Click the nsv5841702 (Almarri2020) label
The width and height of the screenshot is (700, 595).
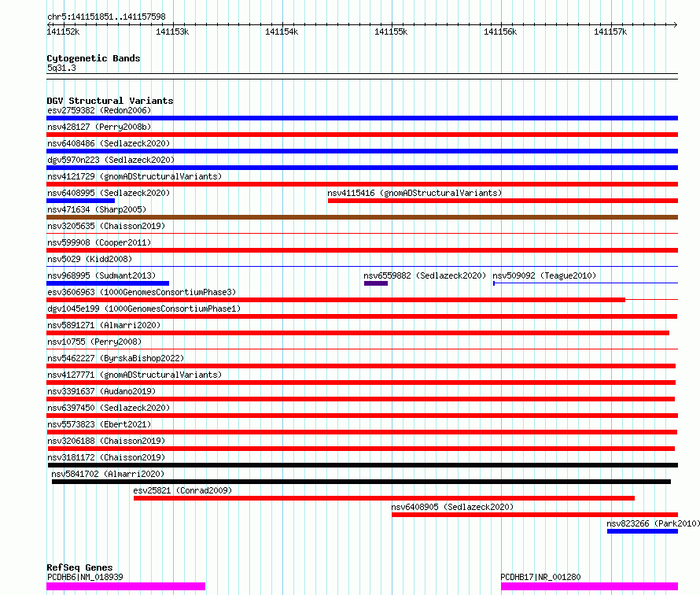(108, 474)
